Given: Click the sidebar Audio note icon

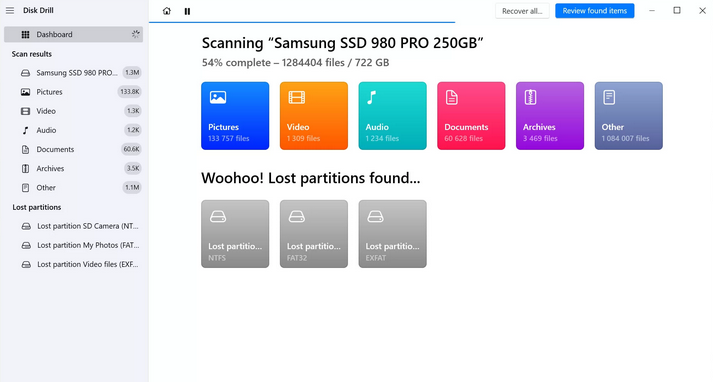Looking at the screenshot, I should click(25, 130).
